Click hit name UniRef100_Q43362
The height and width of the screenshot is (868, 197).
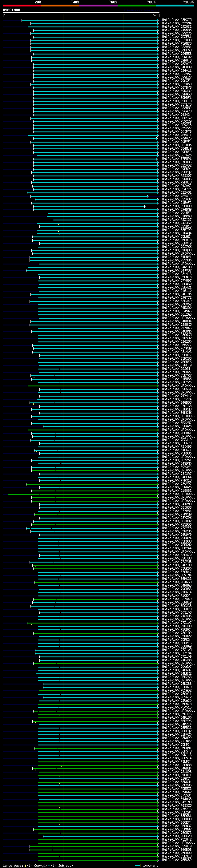(x=177, y=223)
